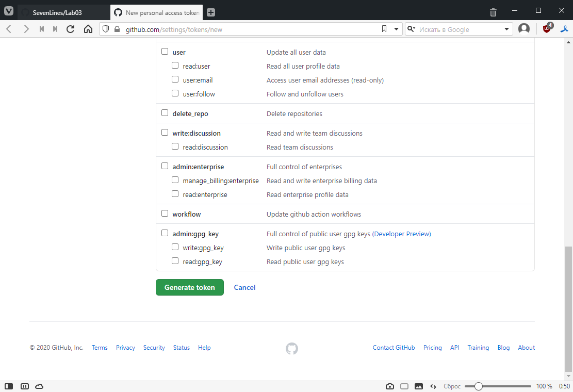Go to the home page icon
Image resolution: width=573 pixels, height=392 pixels.
tap(88, 29)
